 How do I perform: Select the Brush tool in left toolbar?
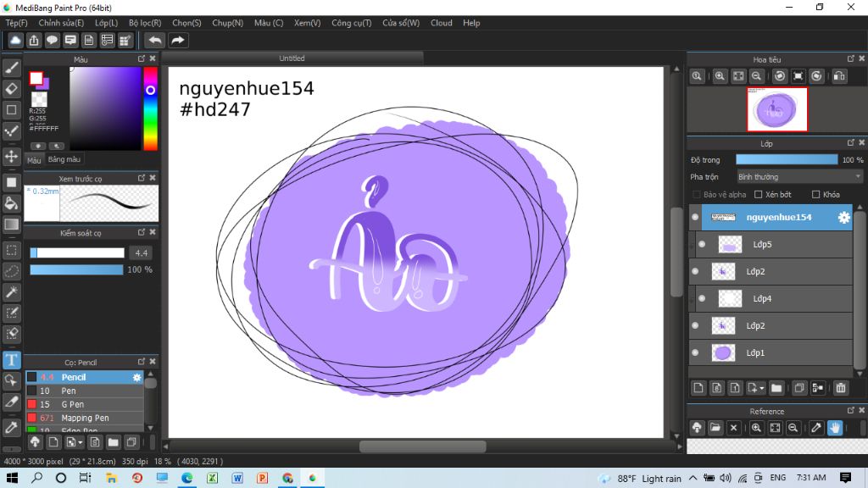click(x=12, y=68)
